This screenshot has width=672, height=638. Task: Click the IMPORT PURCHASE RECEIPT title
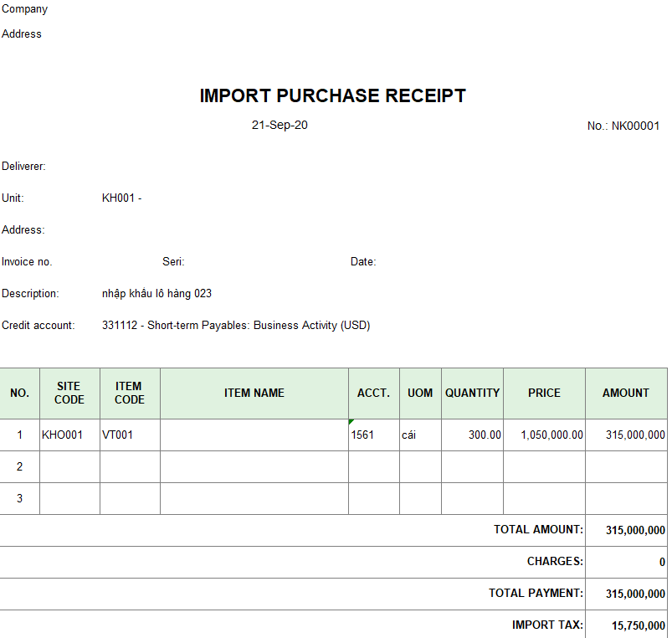click(x=332, y=95)
